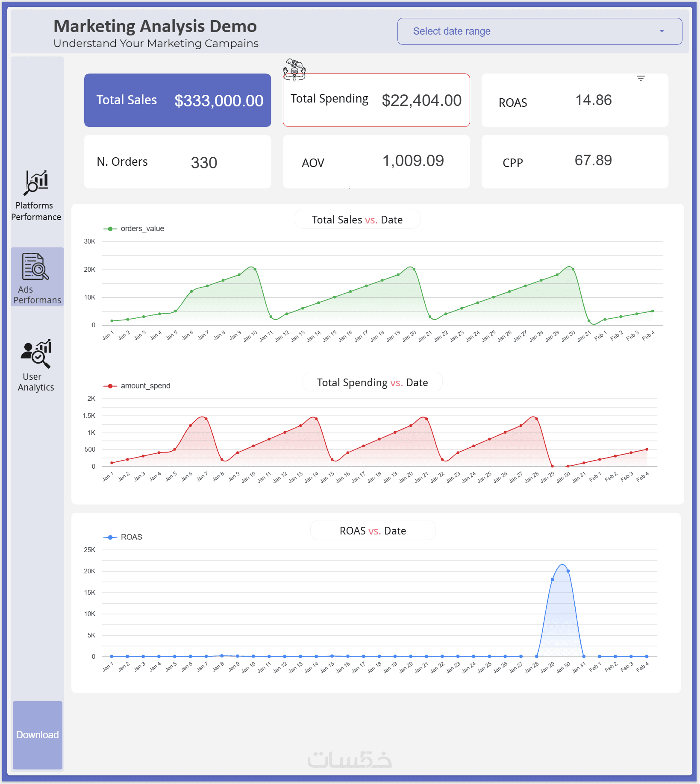Open Platforms Performance chart icon
This screenshot has height=784, width=700.
36,183
